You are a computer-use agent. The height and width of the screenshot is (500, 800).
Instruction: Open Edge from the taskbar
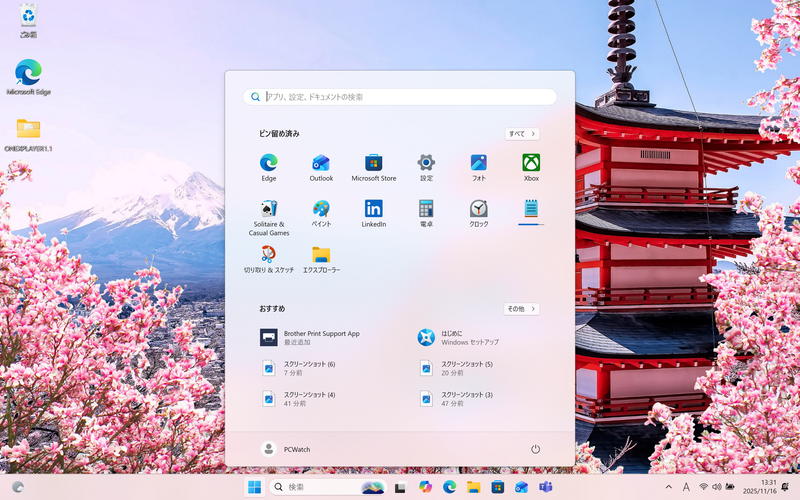pos(449,487)
